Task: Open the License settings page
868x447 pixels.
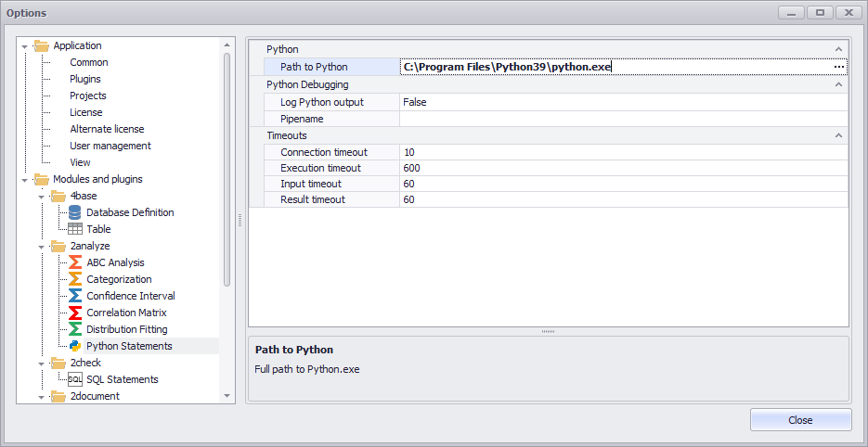Action: click(x=85, y=112)
